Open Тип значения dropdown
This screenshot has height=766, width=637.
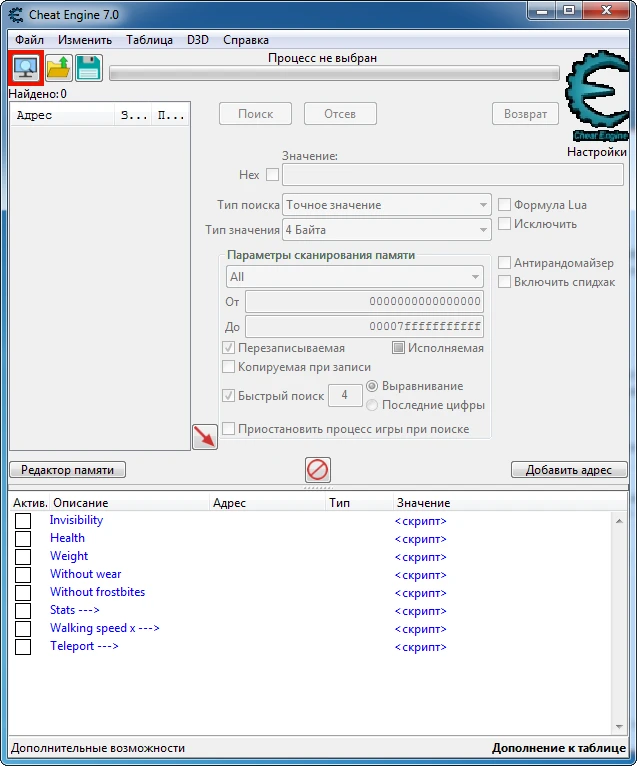(x=387, y=230)
